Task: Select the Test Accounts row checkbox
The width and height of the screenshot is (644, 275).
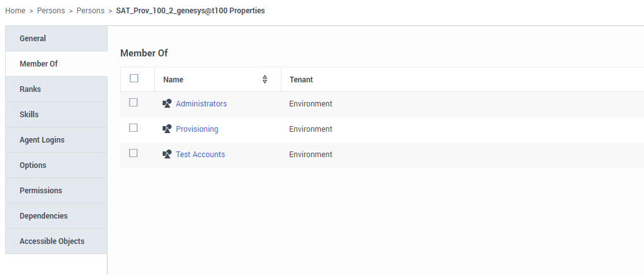Action: pyautogui.click(x=133, y=153)
